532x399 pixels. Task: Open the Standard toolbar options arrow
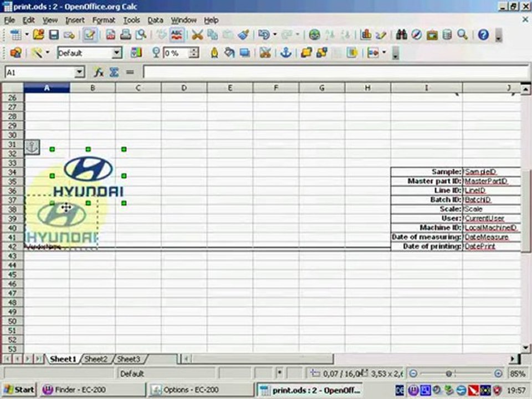(x=498, y=35)
